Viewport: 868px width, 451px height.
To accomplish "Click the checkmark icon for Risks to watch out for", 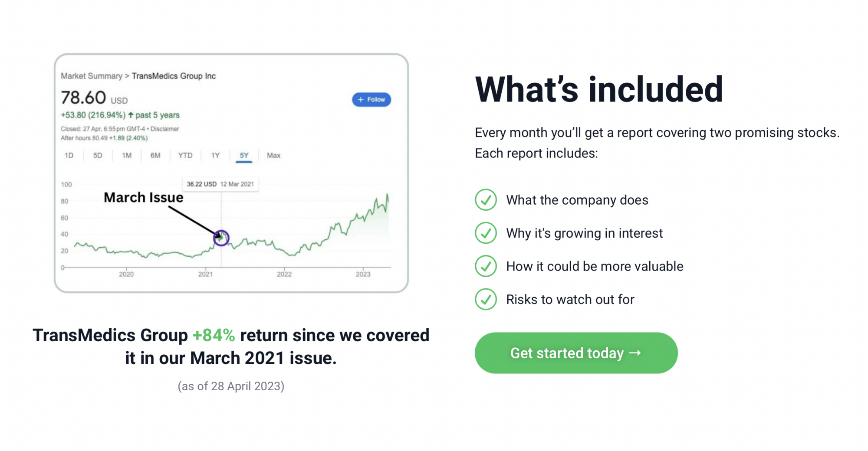I will pos(486,299).
